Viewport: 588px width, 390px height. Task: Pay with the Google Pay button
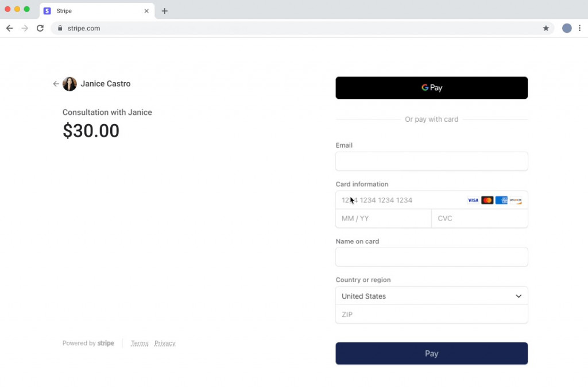431,87
